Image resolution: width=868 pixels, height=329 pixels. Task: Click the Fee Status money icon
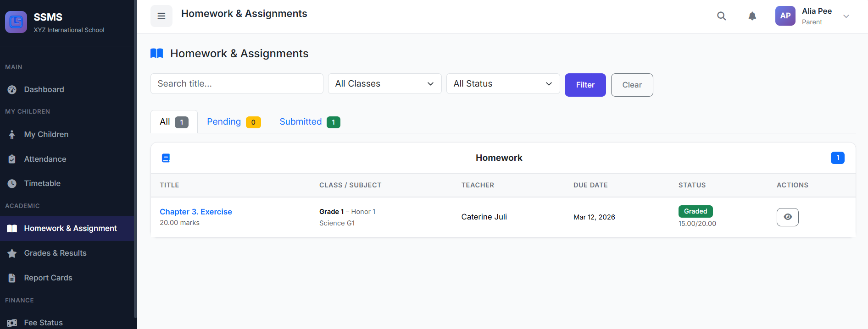(12, 323)
